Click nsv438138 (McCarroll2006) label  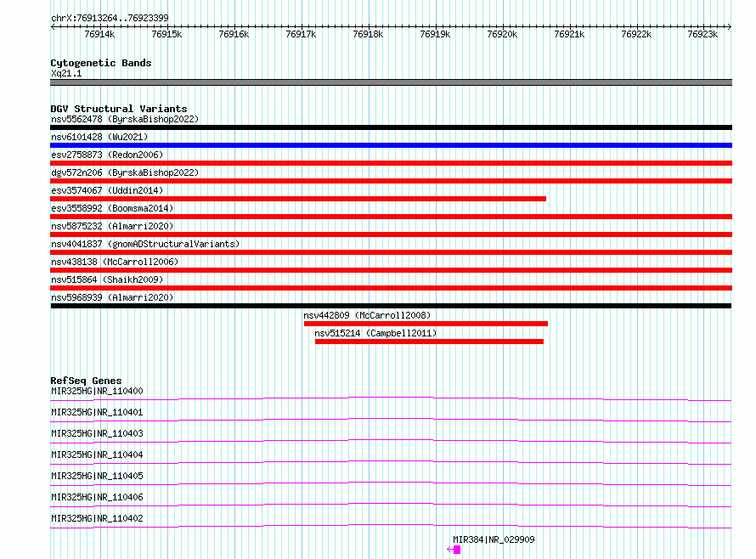tap(115, 262)
